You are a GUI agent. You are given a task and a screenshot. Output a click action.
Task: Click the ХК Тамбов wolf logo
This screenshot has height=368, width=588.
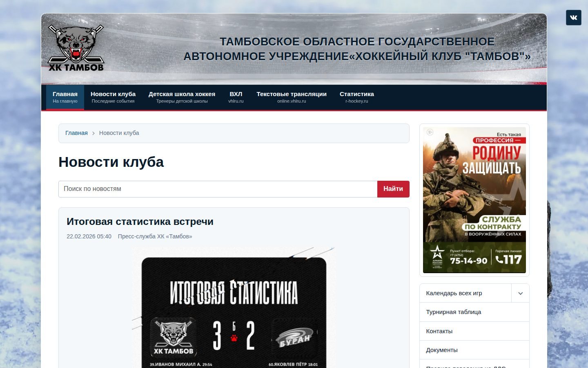point(76,48)
